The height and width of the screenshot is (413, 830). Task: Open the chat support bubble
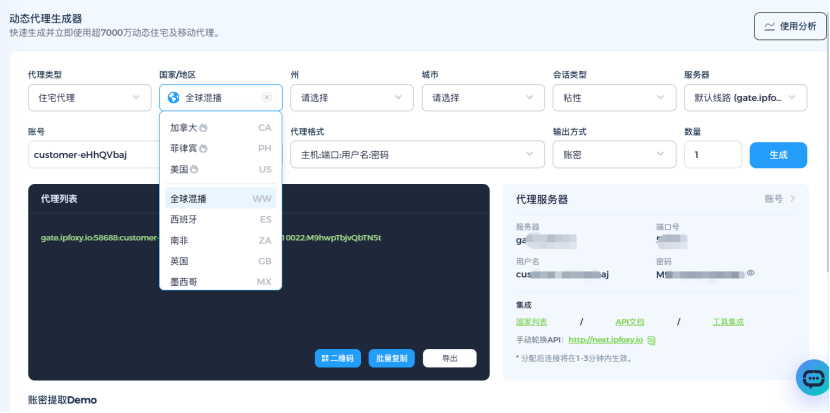pos(812,377)
